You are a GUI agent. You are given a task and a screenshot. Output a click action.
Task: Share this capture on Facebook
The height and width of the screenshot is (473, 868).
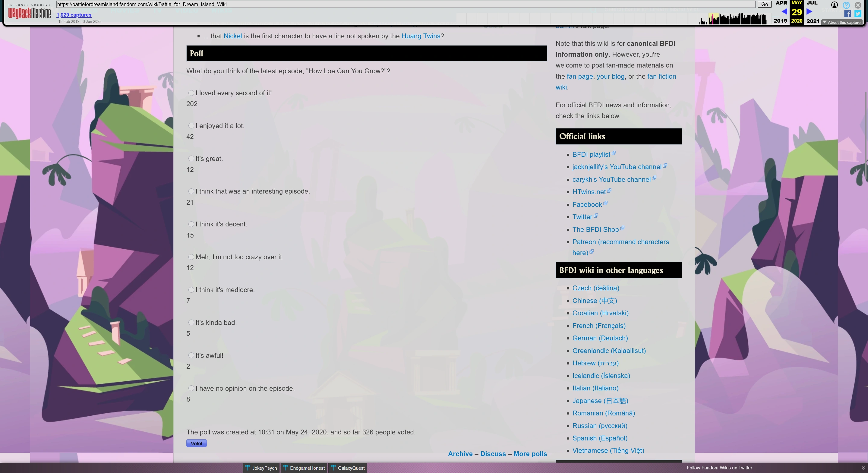[847, 14]
